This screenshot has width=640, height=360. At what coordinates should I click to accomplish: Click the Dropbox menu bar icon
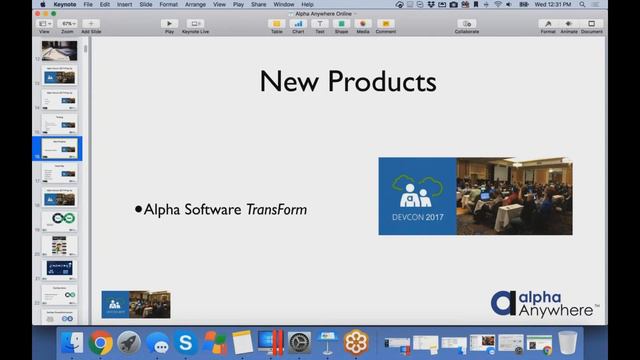tap(431, 4)
